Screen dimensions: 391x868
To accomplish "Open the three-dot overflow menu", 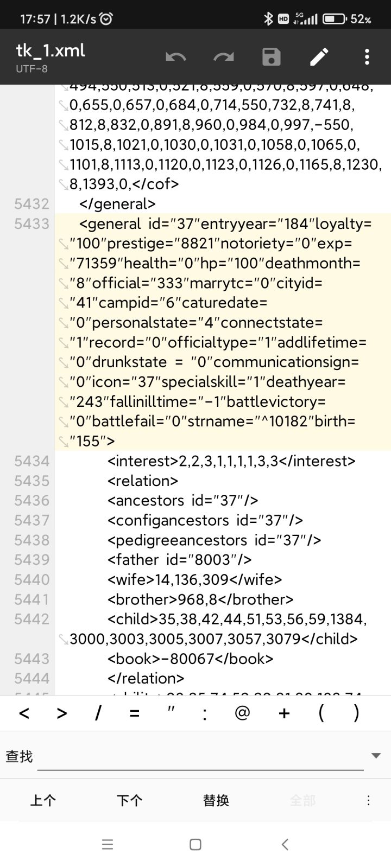I will 367,57.
